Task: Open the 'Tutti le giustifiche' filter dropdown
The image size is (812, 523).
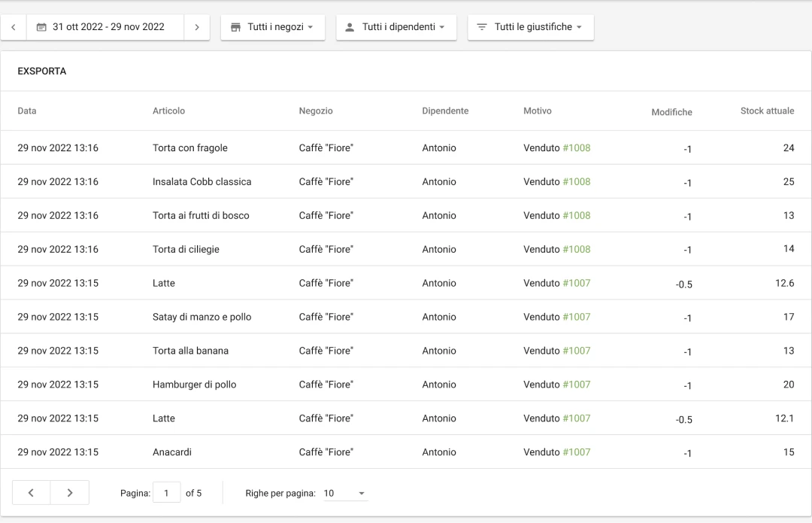Action: click(531, 27)
